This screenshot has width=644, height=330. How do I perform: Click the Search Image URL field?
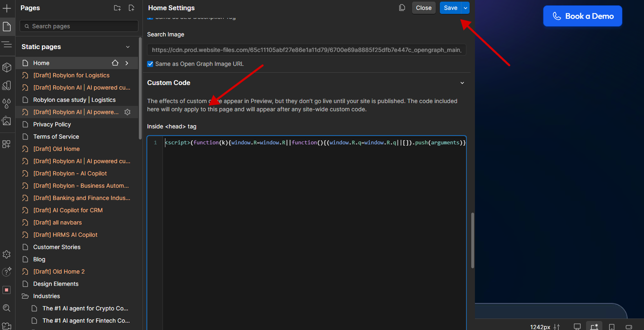tap(307, 50)
